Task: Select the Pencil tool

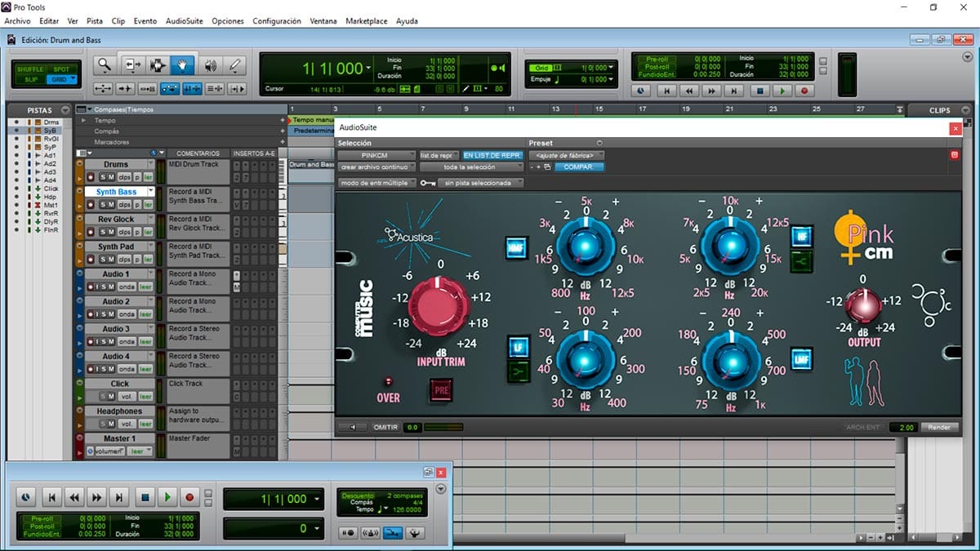Action: coord(235,65)
